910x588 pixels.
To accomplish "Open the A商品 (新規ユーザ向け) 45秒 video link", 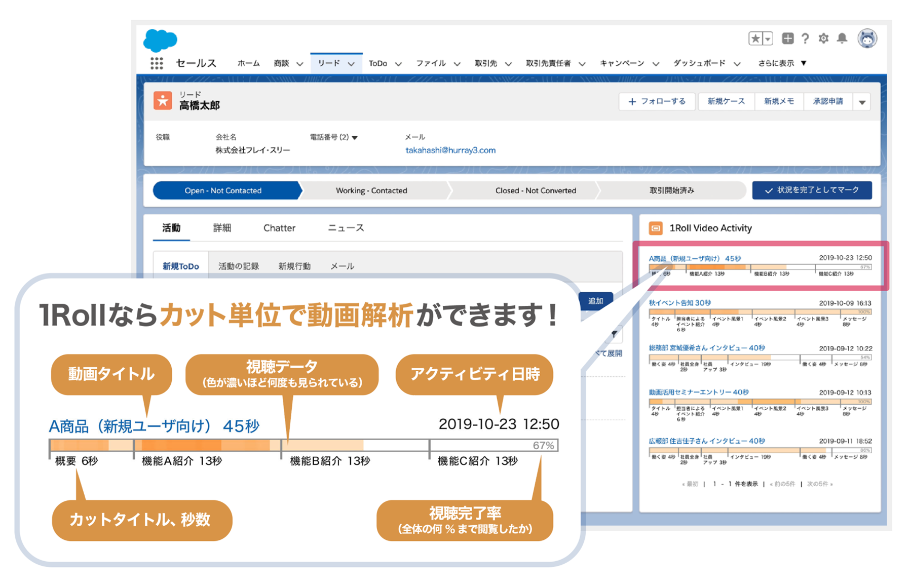I will click(695, 259).
